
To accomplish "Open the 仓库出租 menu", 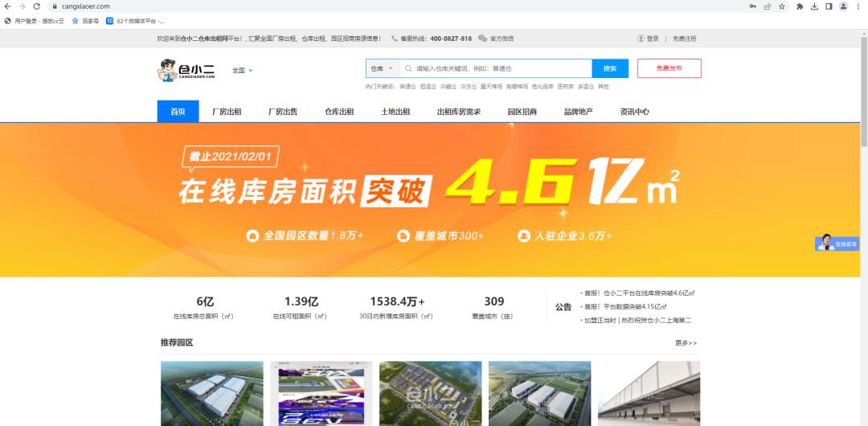I will (x=339, y=112).
